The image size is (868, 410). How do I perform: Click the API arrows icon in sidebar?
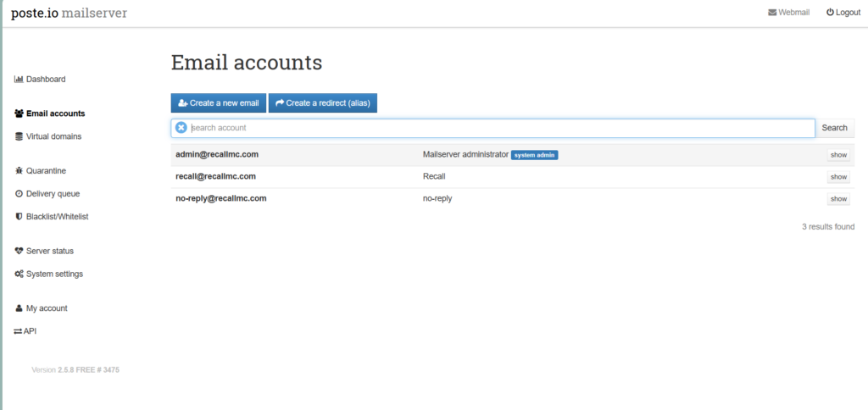(x=18, y=331)
